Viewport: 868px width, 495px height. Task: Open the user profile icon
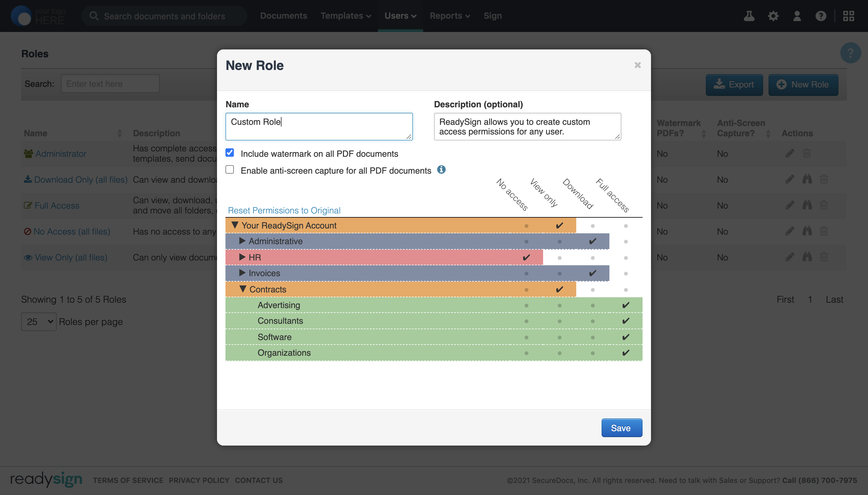tap(797, 16)
